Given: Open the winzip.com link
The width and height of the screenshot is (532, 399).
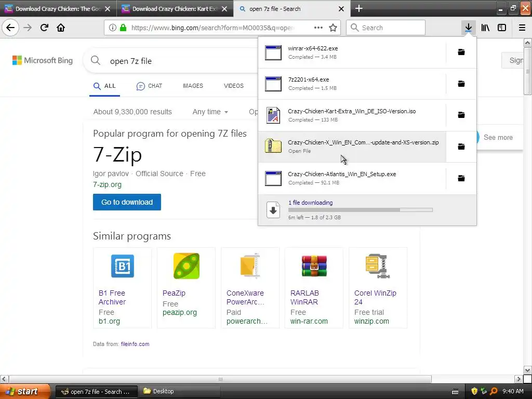Looking at the screenshot, I should (x=371, y=321).
